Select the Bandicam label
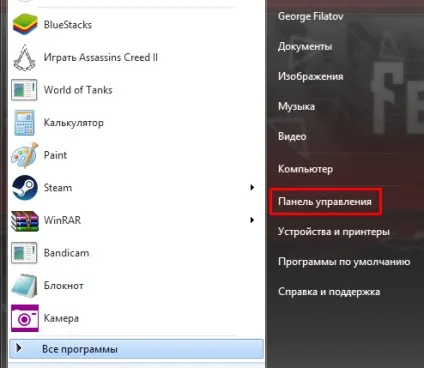The height and width of the screenshot is (368, 424). point(66,253)
